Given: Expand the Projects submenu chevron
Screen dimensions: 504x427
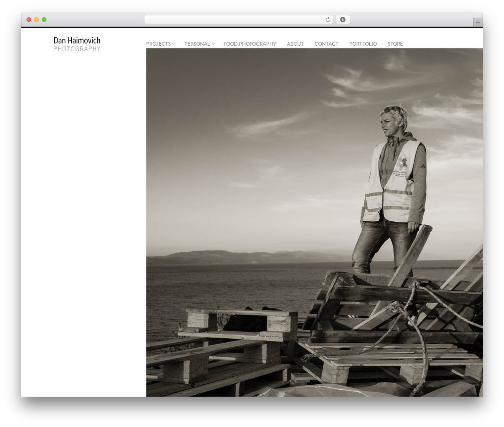Looking at the screenshot, I should tap(174, 44).
